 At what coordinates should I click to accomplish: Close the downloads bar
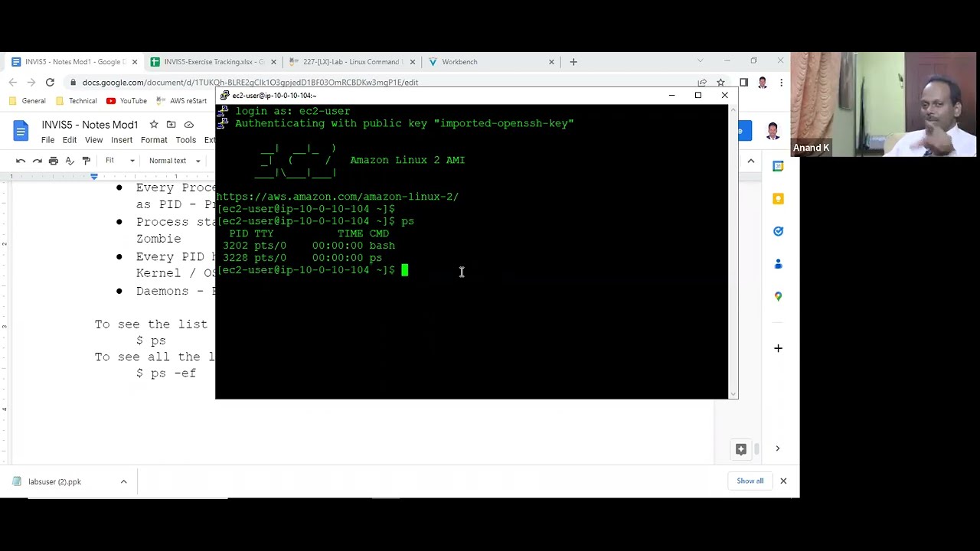click(783, 481)
